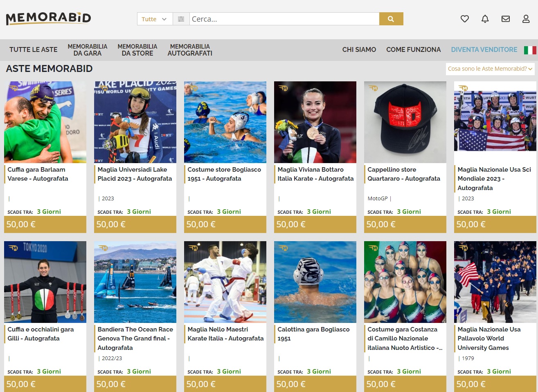Expand Cosa sono le Aste Memorabid
538x392 pixels.
(x=490, y=69)
